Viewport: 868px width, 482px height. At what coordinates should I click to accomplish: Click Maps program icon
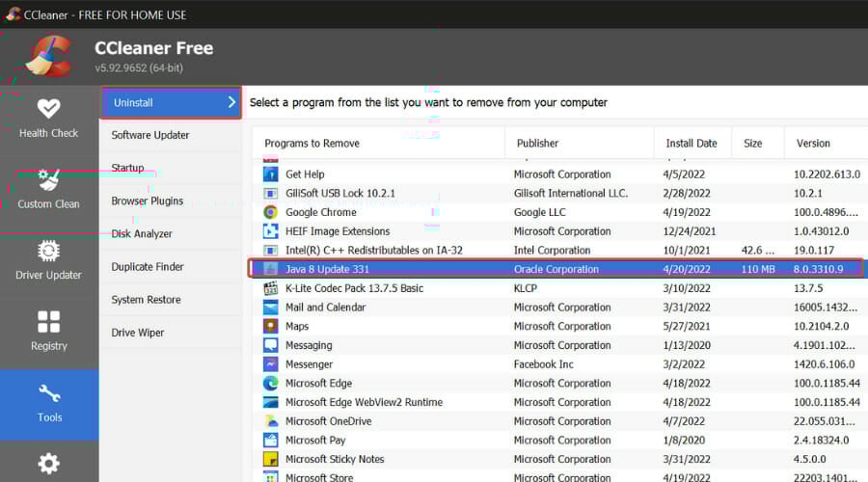(270, 326)
